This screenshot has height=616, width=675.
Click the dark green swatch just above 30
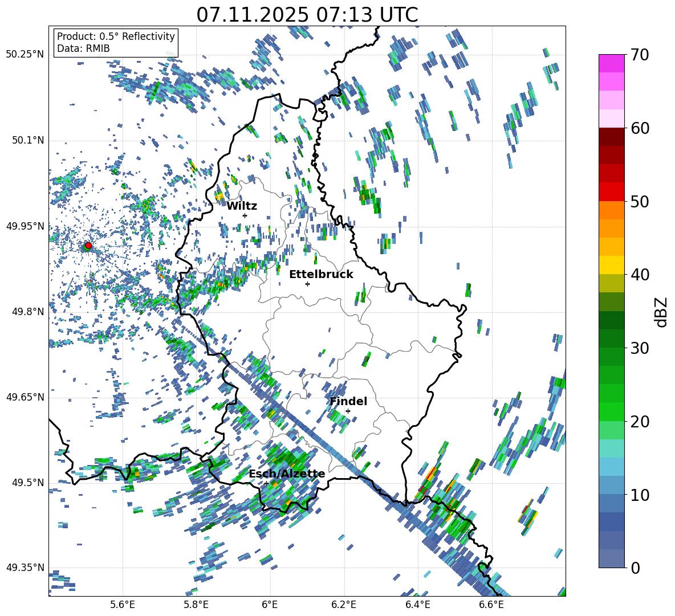(x=611, y=338)
